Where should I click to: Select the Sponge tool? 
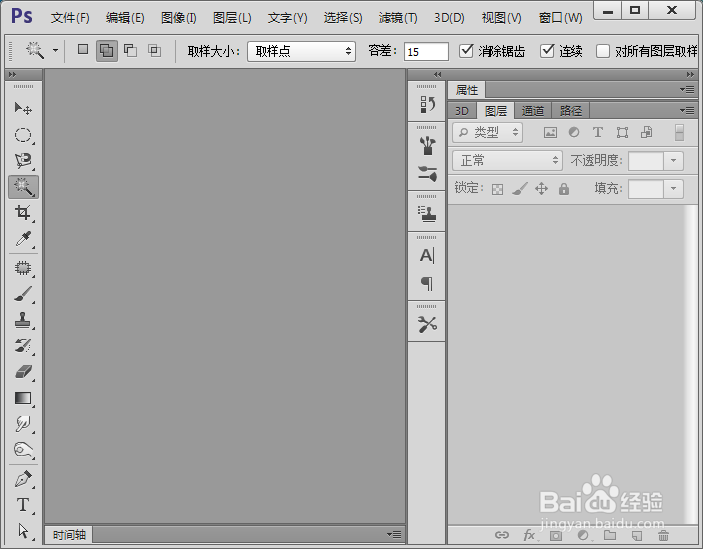pos(23,450)
